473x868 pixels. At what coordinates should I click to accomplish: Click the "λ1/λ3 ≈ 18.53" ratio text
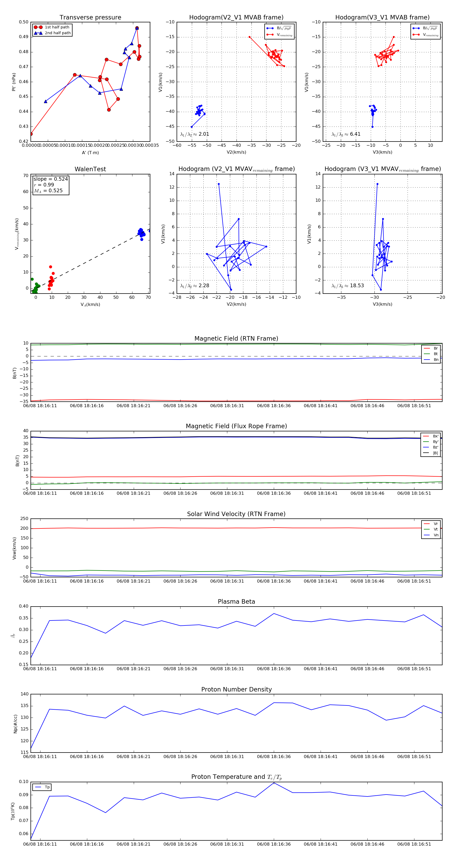(x=347, y=286)
